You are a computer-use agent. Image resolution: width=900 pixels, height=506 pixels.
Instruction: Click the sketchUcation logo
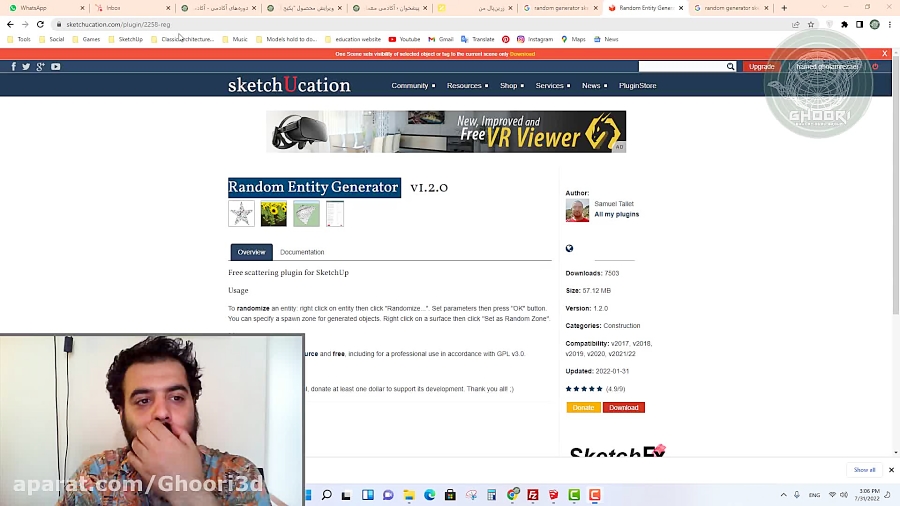(x=289, y=85)
